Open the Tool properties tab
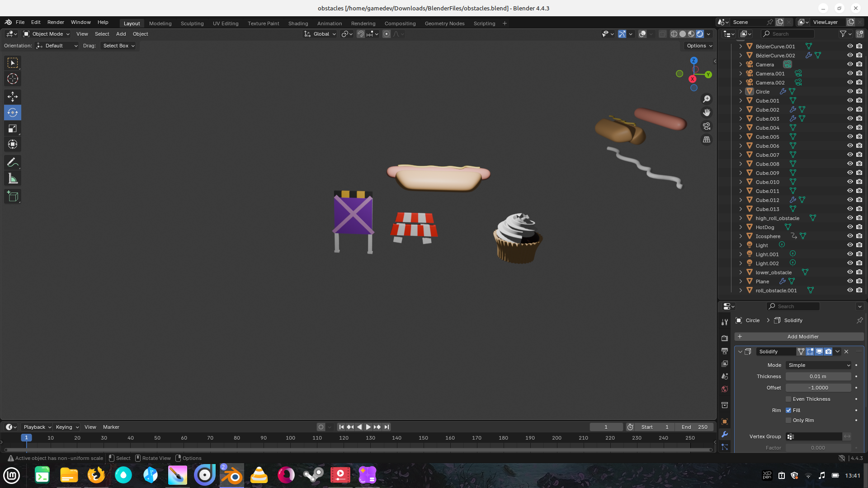Image resolution: width=868 pixels, height=488 pixels. click(725, 322)
